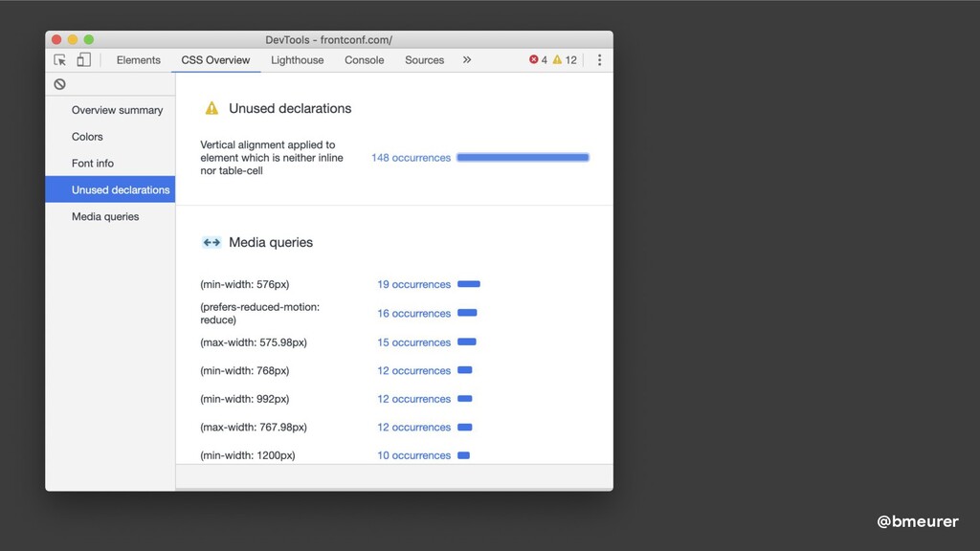Click the 148 occurrences blue bar

point(523,158)
